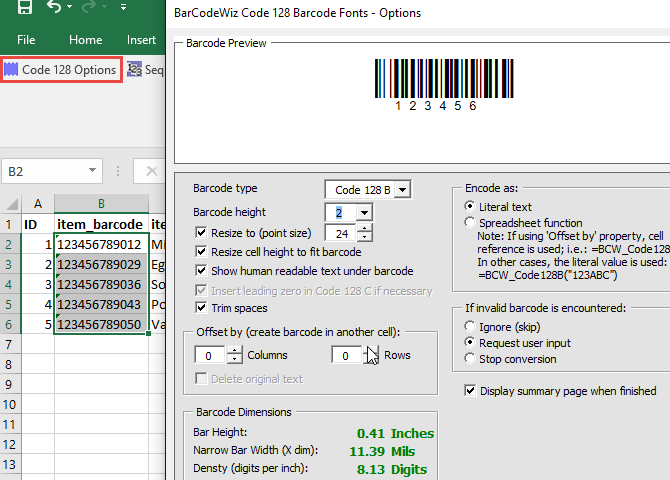Open the Barcode height dropdown arrow

(x=364, y=212)
